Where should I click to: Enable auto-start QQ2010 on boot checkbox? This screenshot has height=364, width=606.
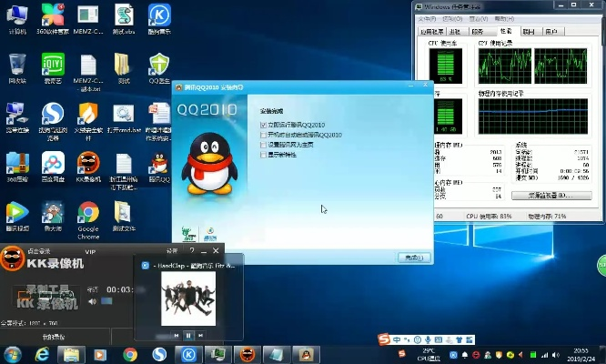click(x=264, y=135)
